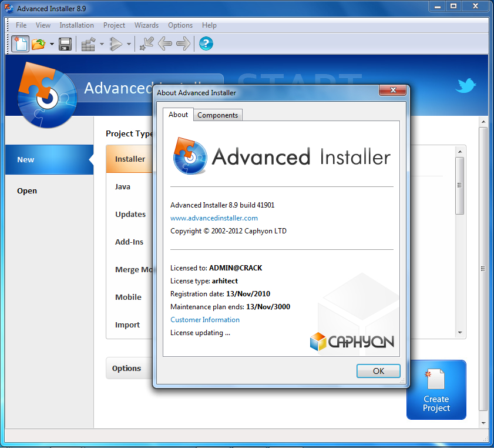This screenshot has width=494, height=448.
Task: Open Help using the blue question mark icon
Action: 206,44
